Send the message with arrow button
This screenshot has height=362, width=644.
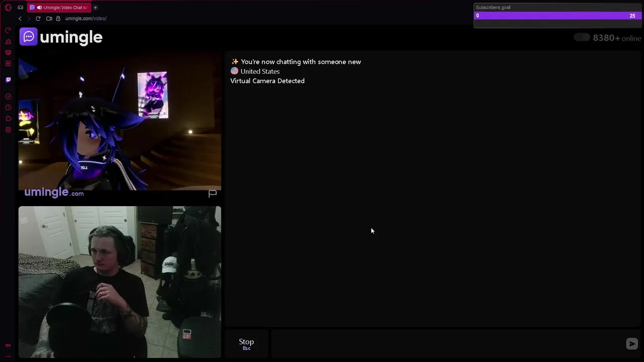tap(632, 343)
